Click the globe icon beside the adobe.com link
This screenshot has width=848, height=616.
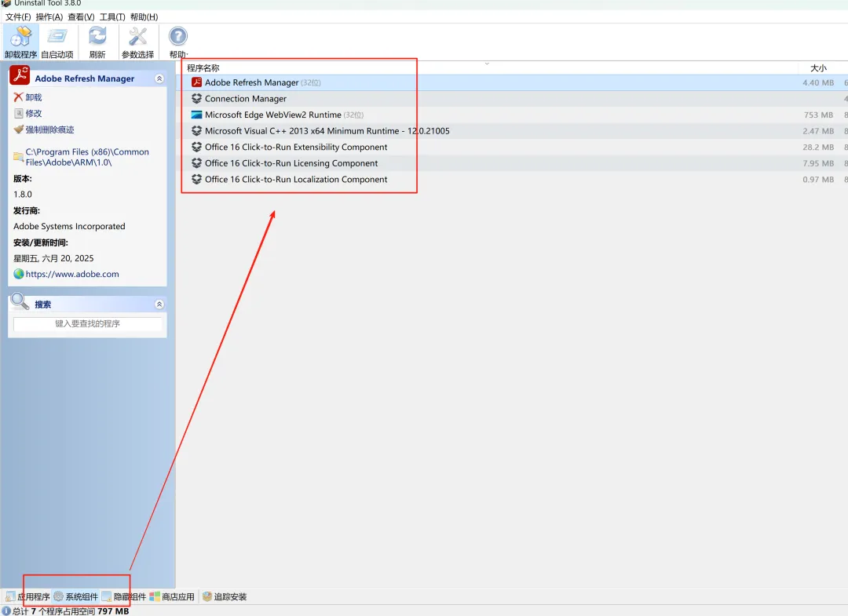click(x=18, y=274)
